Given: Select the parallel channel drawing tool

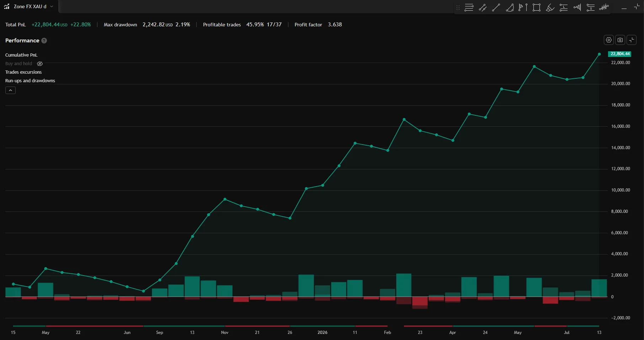Looking at the screenshot, I should click(483, 7).
